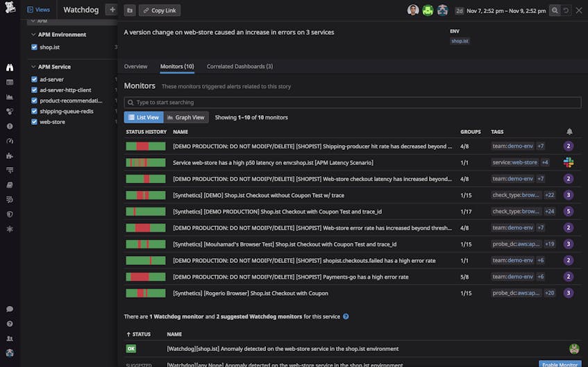Image resolution: width=588 pixels, height=367 pixels.
Task: Toggle the shipping-queue-redis checkbox
Action: pyautogui.click(x=35, y=111)
